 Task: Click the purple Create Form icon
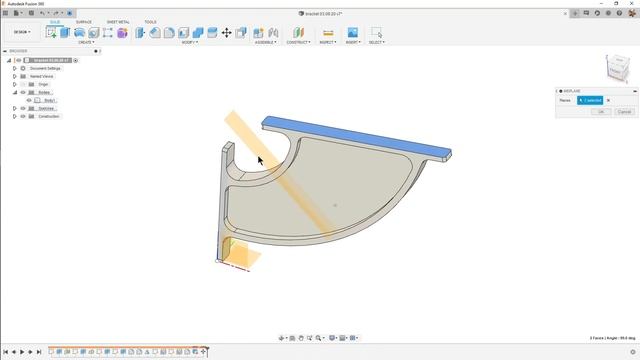122,33
